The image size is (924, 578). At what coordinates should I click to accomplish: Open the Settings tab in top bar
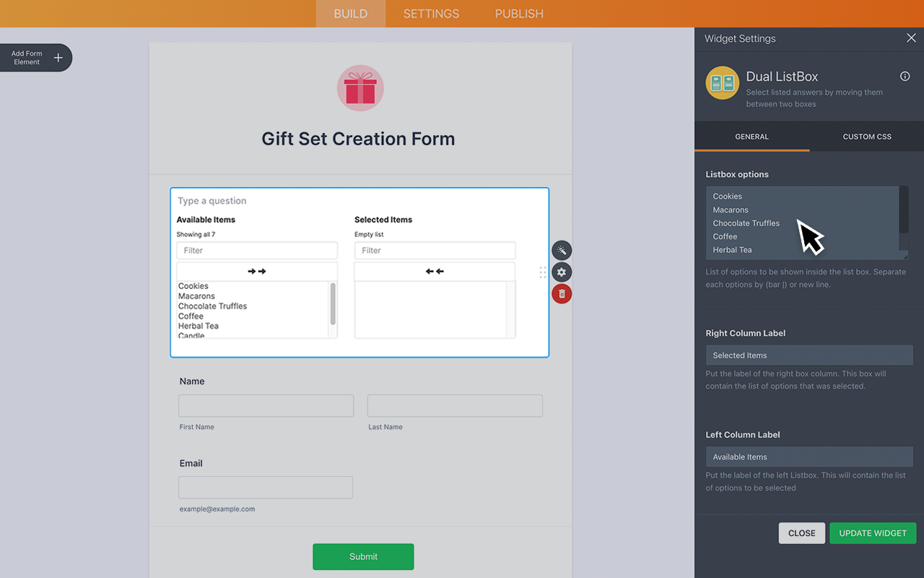(x=431, y=14)
